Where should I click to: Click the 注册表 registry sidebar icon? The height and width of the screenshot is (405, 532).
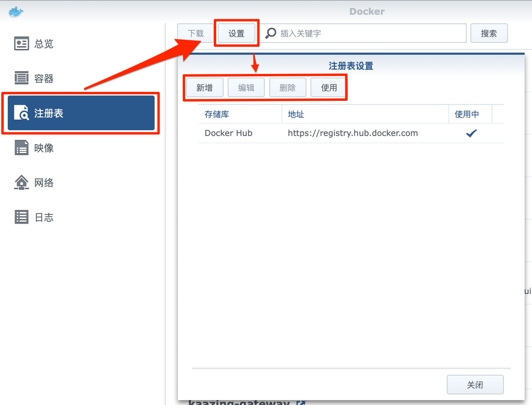tap(22, 113)
